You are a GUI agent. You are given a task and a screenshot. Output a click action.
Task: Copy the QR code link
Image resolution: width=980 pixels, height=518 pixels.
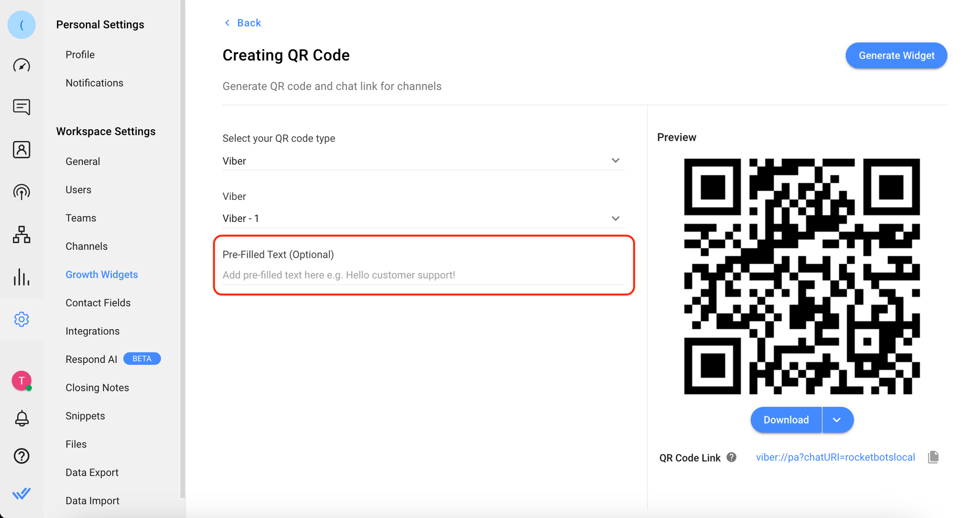tap(933, 457)
